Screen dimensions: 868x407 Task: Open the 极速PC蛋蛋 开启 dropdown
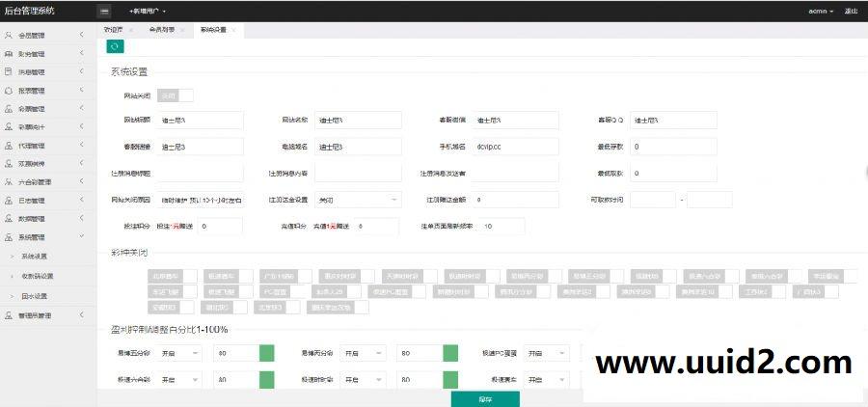[546, 353]
